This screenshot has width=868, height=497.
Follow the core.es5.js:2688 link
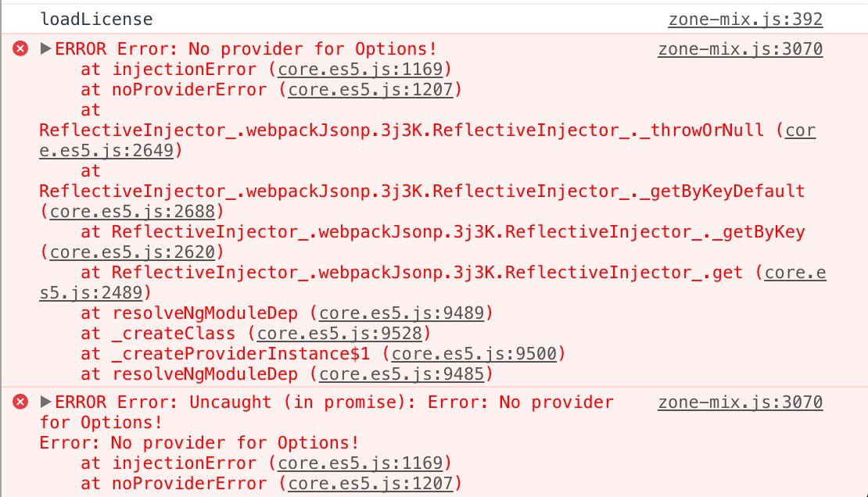tap(131, 212)
